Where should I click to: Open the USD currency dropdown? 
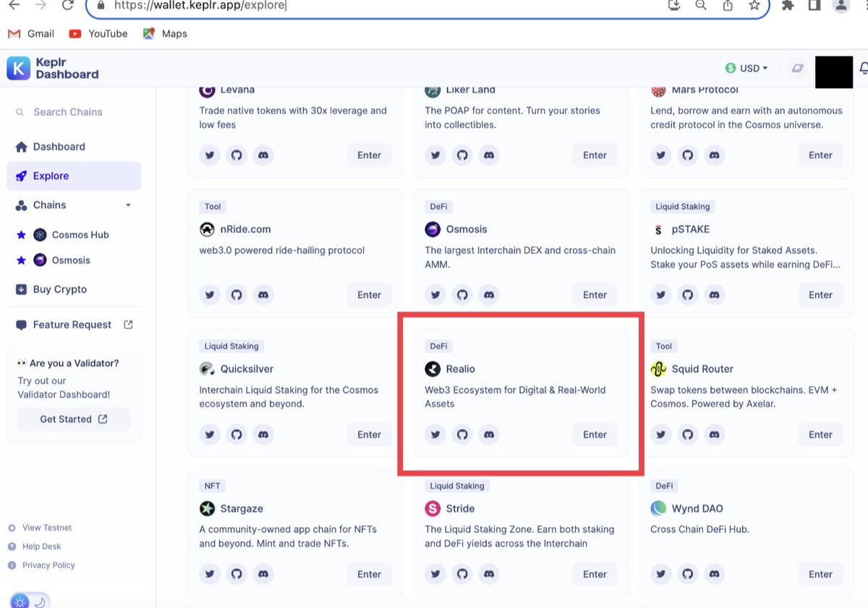746,68
